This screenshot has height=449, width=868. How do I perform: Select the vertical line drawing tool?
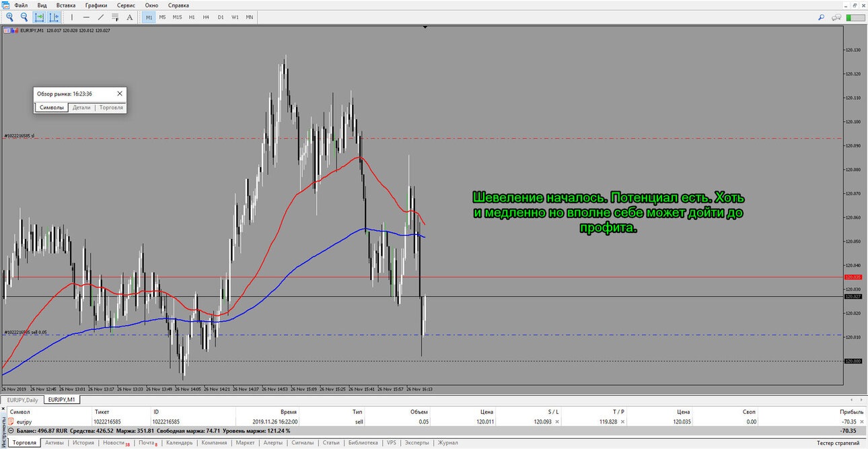coord(72,17)
